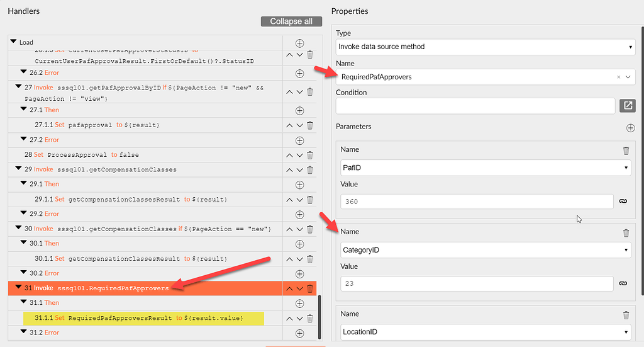Click the Condition input field
644x347 pixels.
475,106
